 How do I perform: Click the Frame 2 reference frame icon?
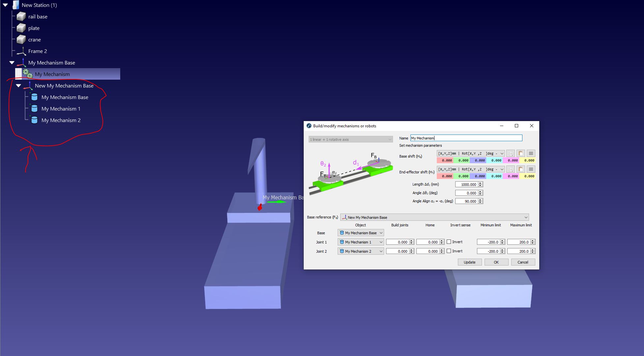point(21,51)
